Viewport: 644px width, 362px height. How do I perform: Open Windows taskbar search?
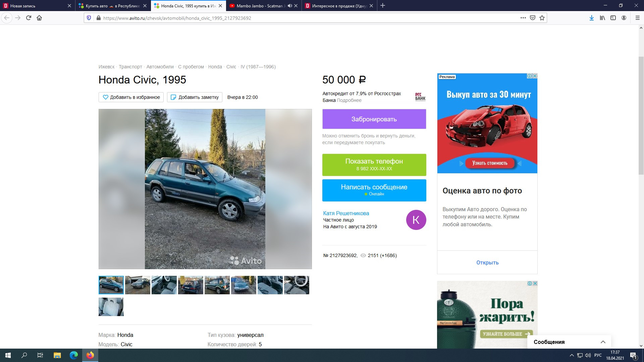point(24,355)
